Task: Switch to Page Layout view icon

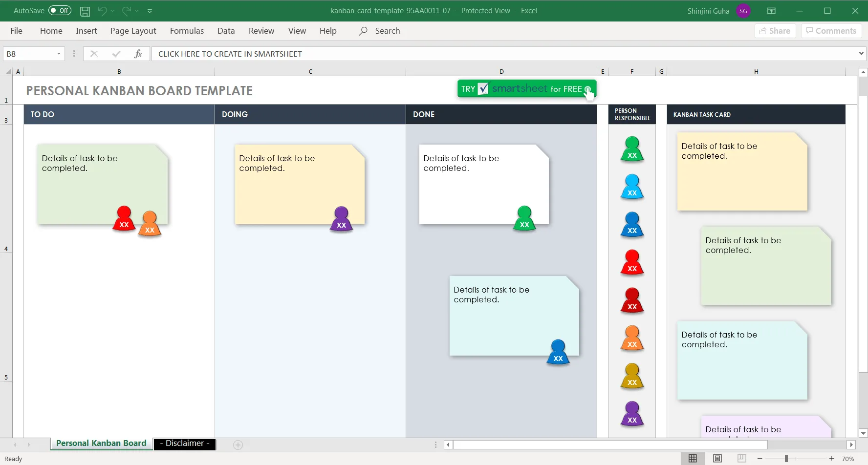Action: tap(717, 458)
